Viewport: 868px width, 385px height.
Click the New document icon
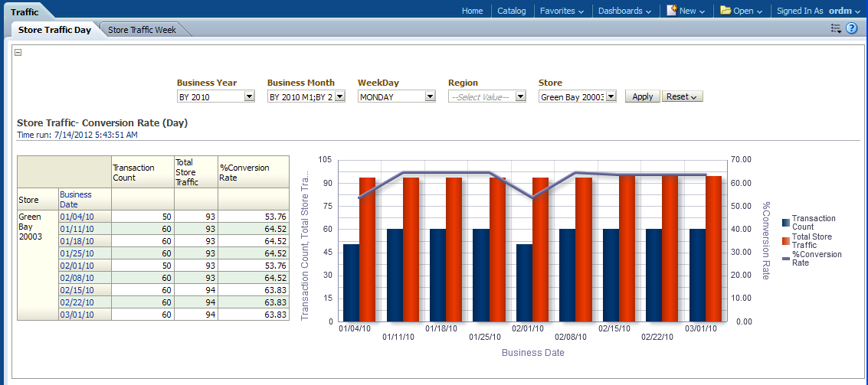(x=672, y=11)
